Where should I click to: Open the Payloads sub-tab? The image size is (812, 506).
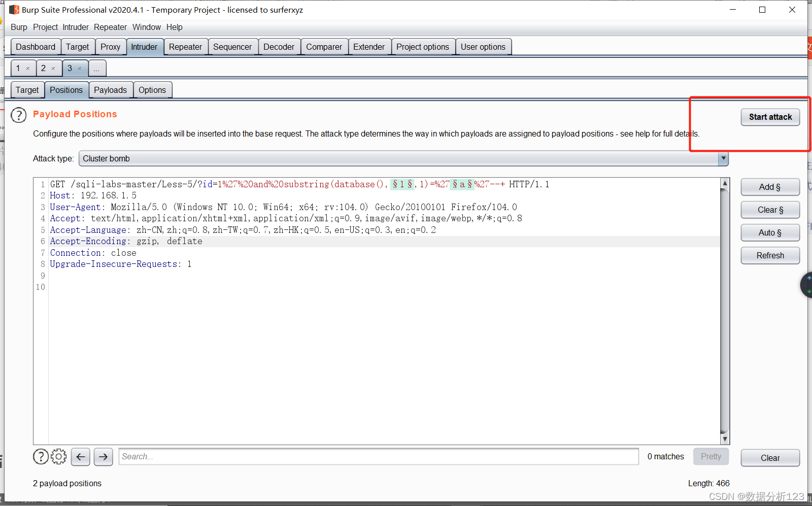(x=111, y=90)
